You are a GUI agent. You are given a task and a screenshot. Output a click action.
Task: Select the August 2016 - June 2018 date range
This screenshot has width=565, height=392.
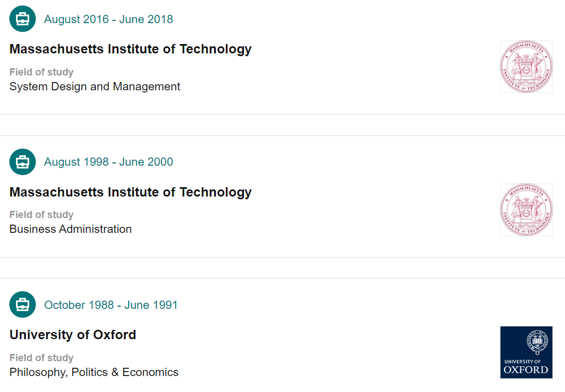(x=108, y=19)
